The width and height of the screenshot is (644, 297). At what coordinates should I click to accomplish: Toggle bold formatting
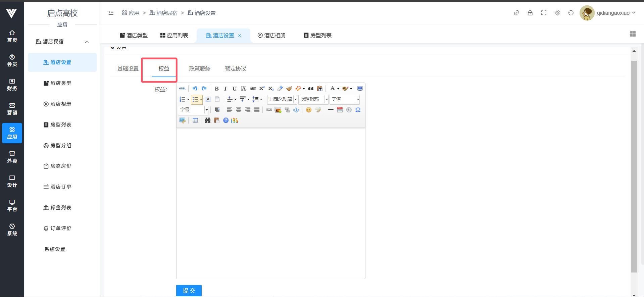[x=216, y=89]
